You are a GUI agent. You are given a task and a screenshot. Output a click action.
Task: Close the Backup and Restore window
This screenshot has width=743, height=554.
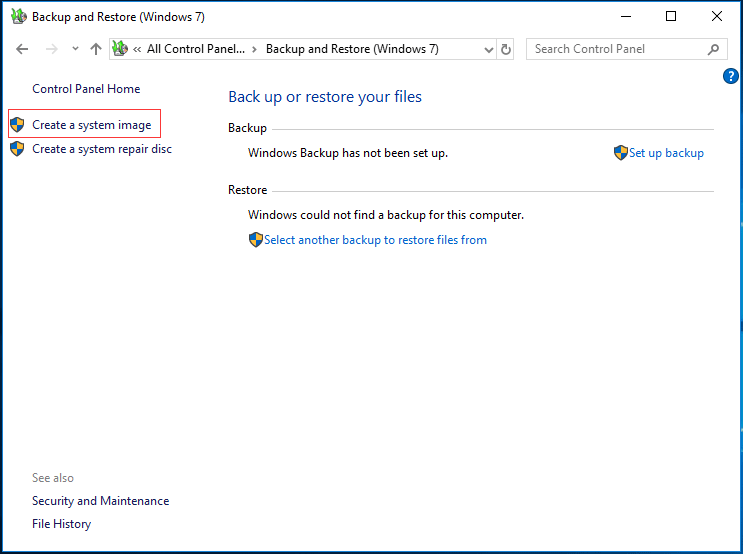(717, 17)
